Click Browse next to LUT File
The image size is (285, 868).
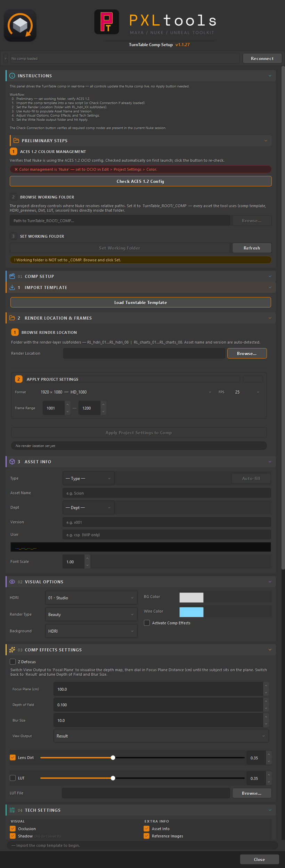pyautogui.click(x=252, y=793)
